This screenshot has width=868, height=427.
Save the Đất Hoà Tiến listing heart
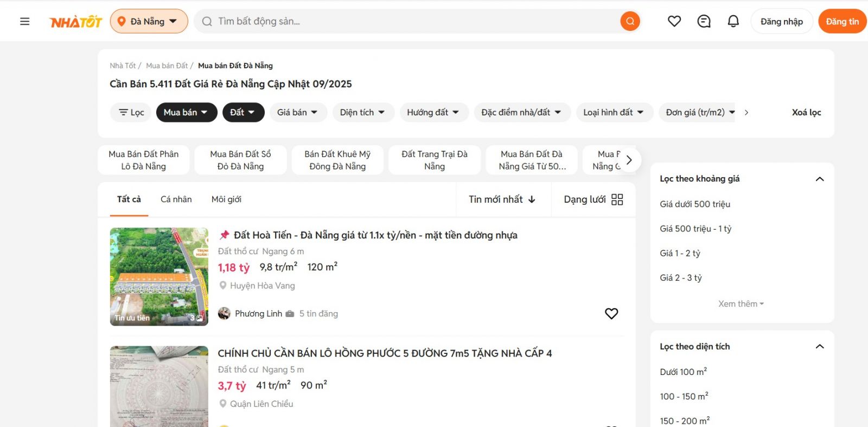click(x=611, y=314)
